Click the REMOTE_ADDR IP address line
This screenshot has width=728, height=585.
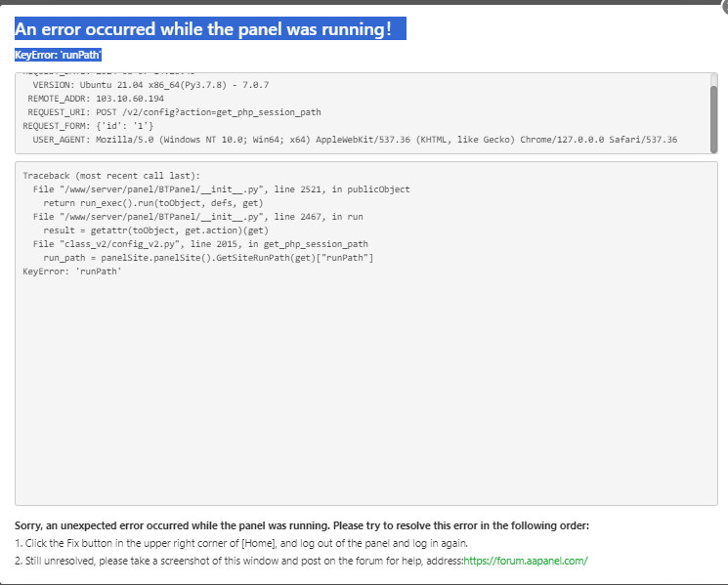point(96,99)
